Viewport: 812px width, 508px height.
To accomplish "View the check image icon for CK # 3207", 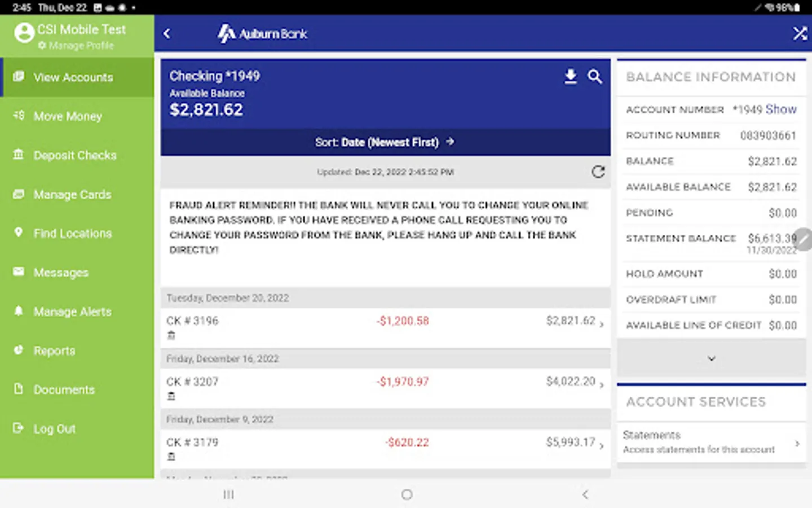I will point(171,396).
